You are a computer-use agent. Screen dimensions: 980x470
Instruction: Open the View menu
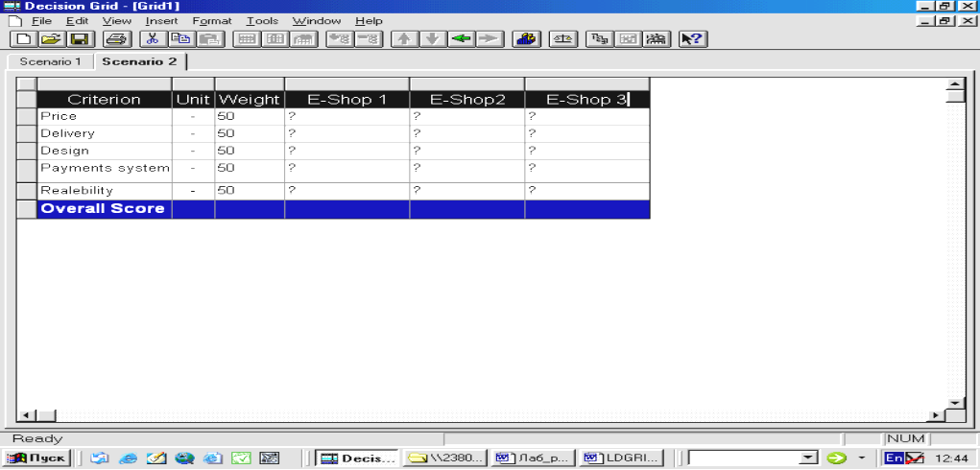coord(117,21)
